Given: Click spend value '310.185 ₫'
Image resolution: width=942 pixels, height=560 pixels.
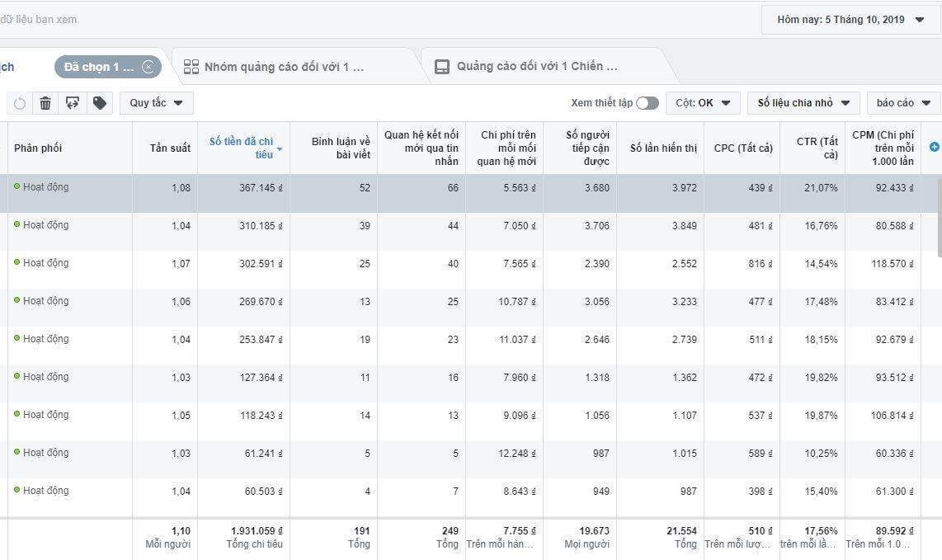Looking at the screenshot, I should pos(261,225).
